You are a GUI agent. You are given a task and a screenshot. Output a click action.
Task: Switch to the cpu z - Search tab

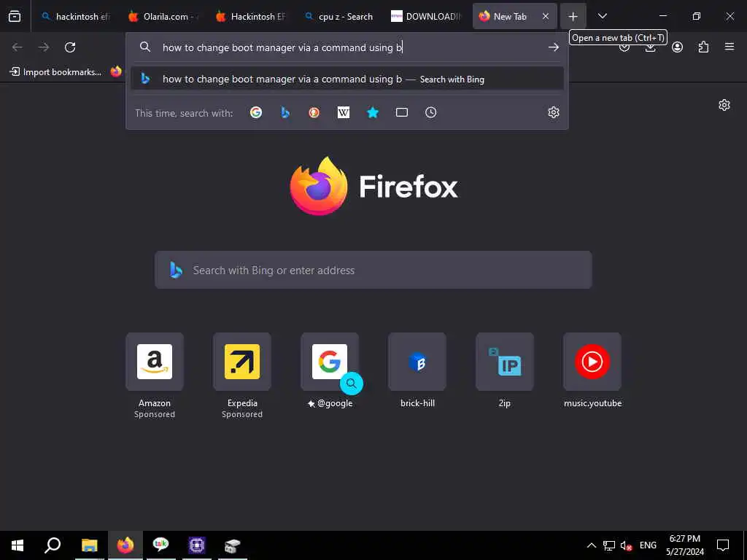click(x=338, y=16)
